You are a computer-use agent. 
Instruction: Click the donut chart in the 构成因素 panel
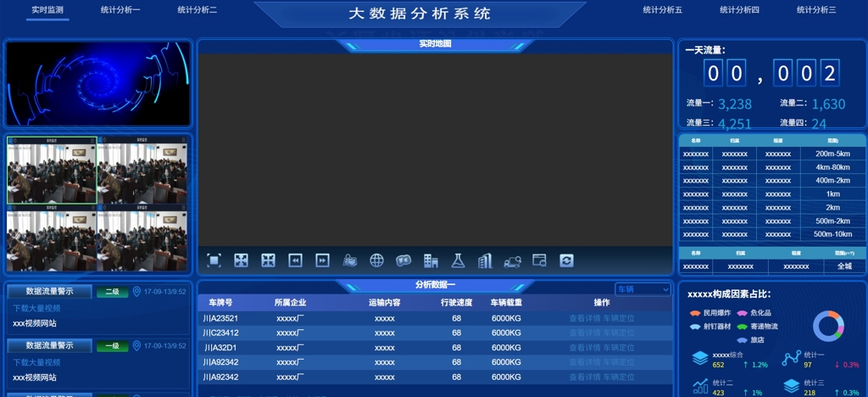(x=828, y=326)
